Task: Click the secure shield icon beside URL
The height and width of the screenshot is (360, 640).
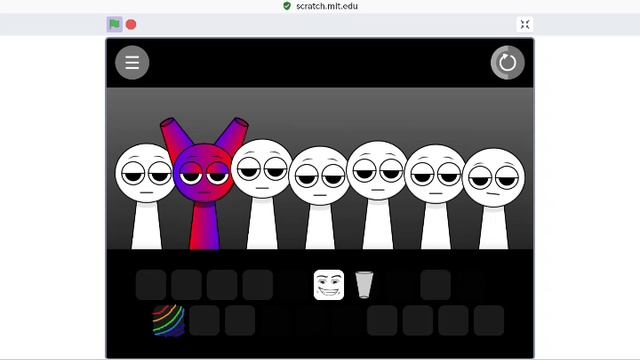Action: (287, 6)
